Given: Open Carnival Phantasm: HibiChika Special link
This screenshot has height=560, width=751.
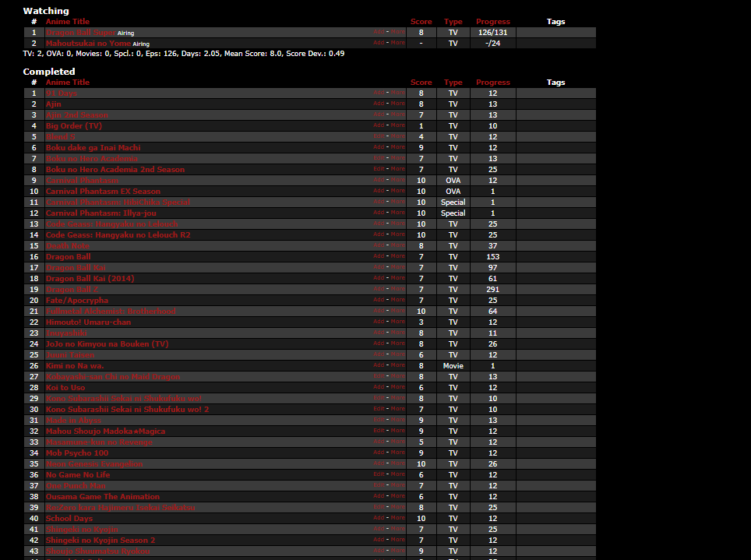Looking at the screenshot, I should click(118, 203).
